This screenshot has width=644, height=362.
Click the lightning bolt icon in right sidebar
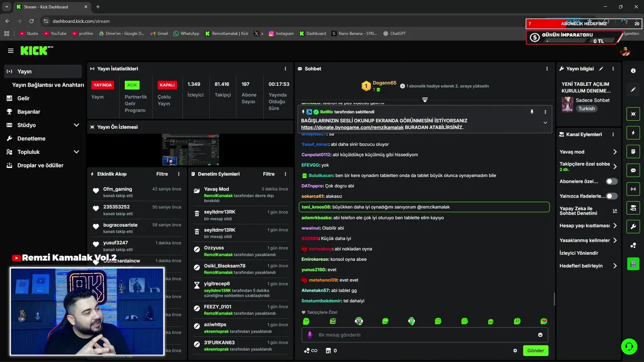coord(633,133)
